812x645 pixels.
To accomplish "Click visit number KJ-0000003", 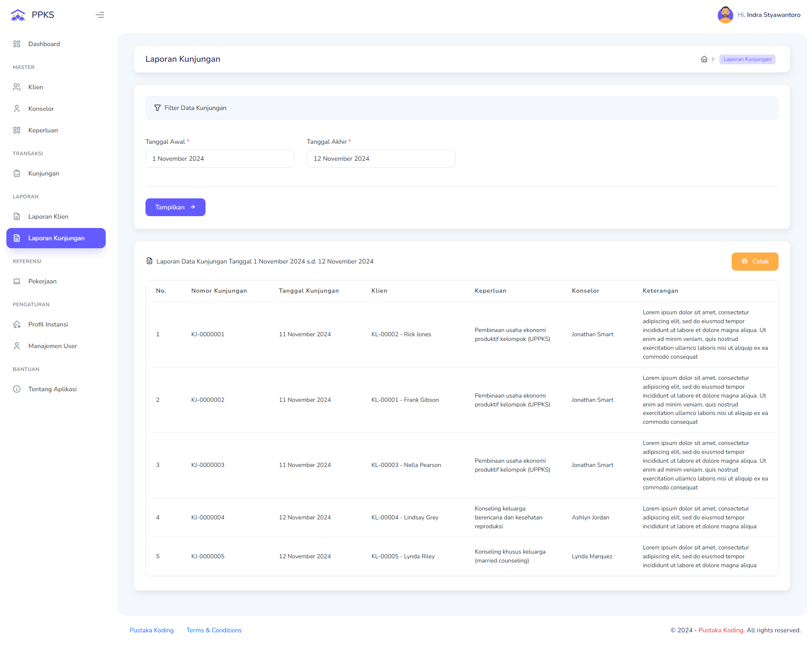I will pyautogui.click(x=208, y=465).
